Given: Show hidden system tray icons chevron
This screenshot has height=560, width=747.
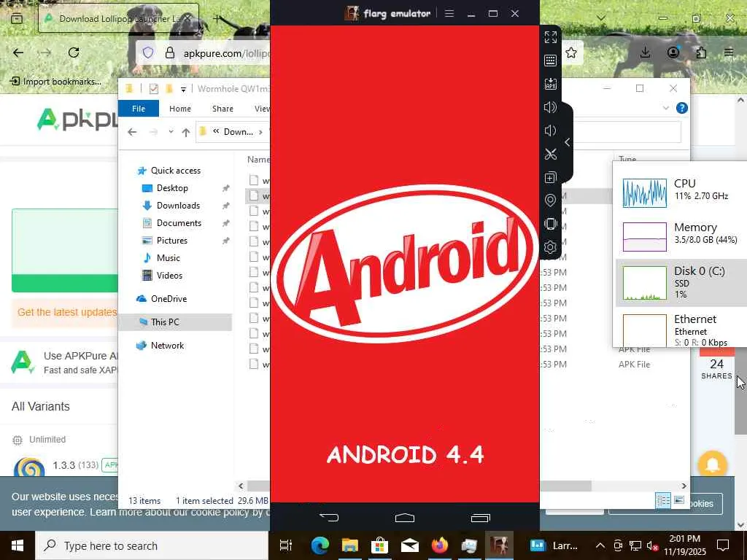Looking at the screenshot, I should click(600, 545).
